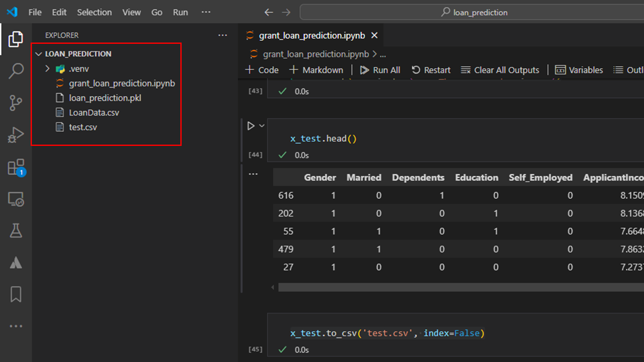
Task: Open the Extensions view with the notification badge
Action: coord(16,166)
